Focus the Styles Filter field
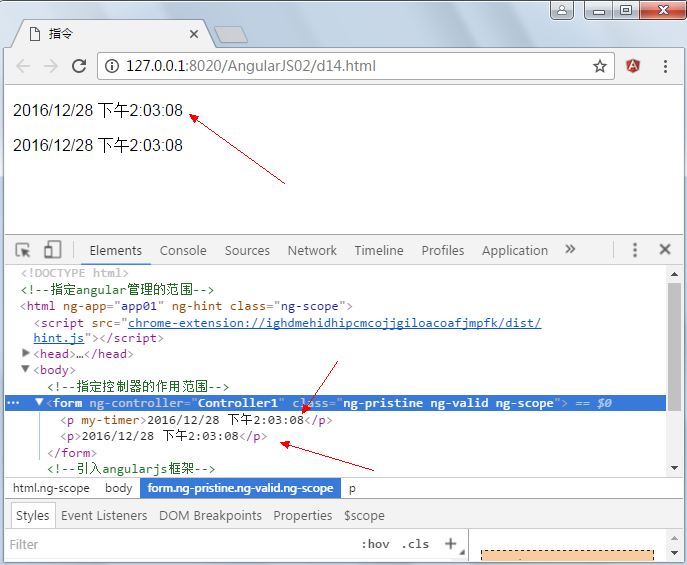Image resolution: width=687 pixels, height=565 pixels. 180,544
